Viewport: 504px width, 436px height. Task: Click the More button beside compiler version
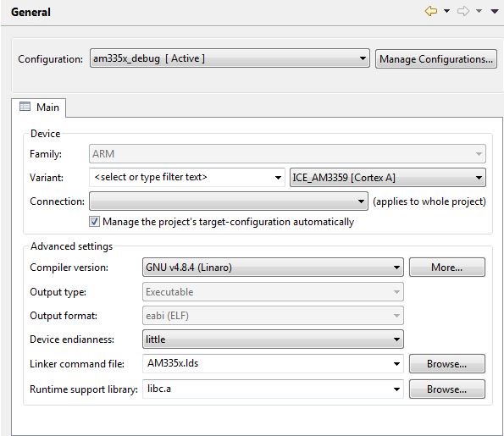point(447,267)
